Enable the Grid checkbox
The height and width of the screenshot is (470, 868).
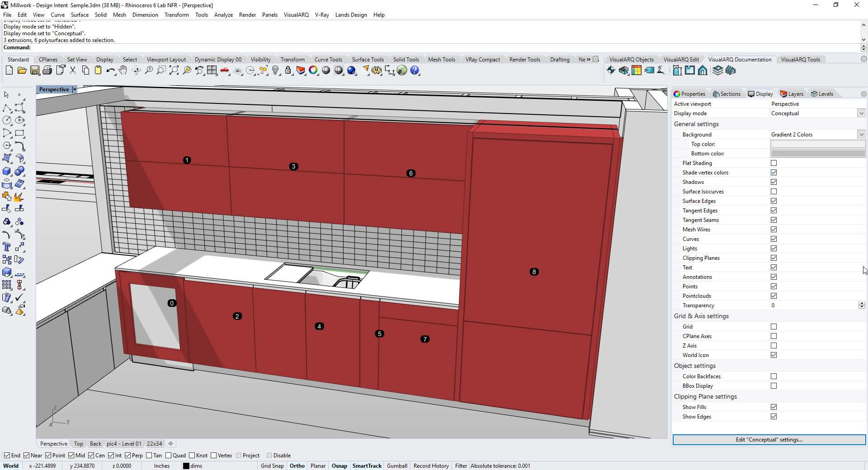pos(774,327)
